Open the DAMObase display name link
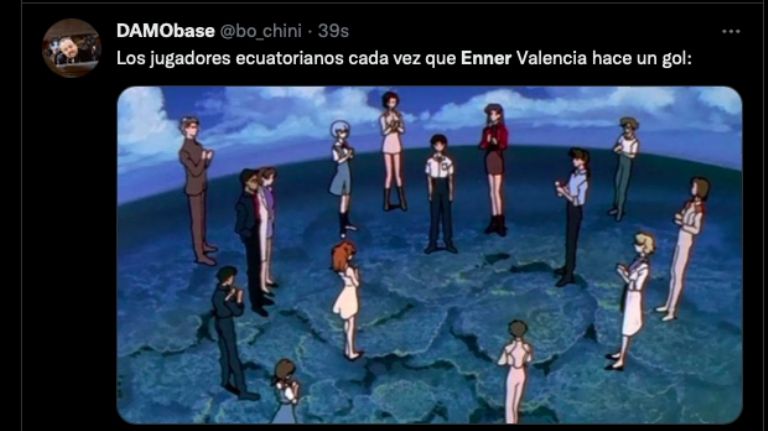768x431 pixels. 166,31
